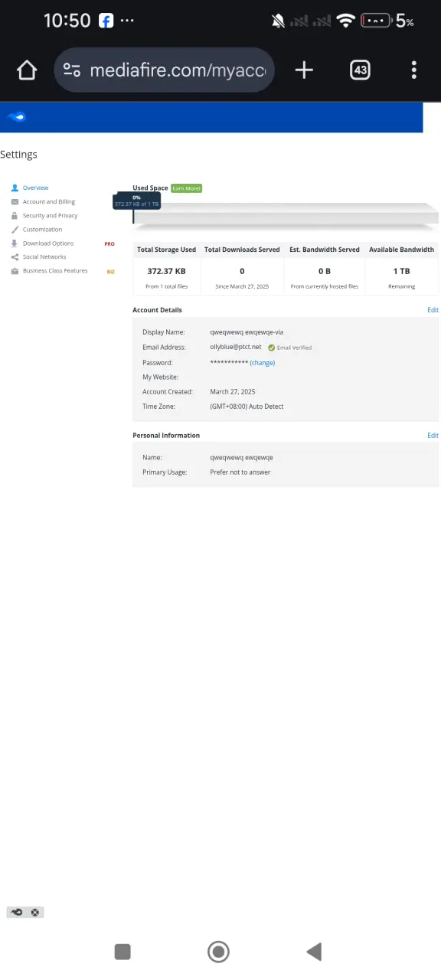Image resolution: width=441 pixels, height=980 pixels.
Task: Click Edit next to Account Details
Action: [x=433, y=310]
